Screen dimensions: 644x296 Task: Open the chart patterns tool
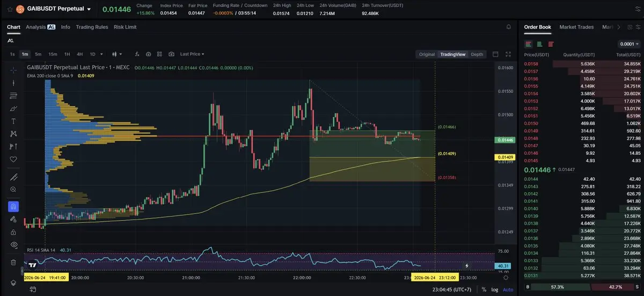tap(13, 134)
